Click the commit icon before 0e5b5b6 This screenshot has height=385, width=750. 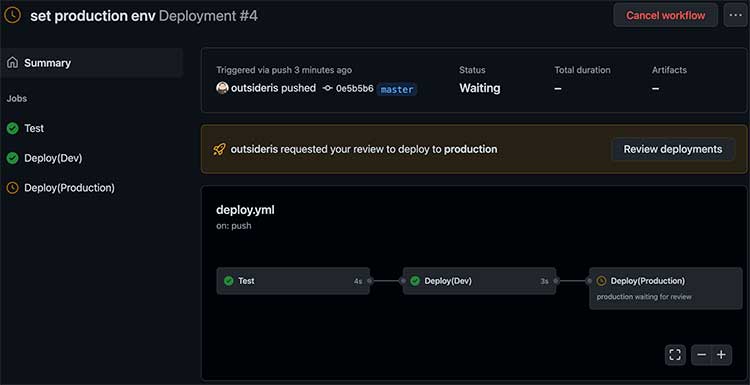click(328, 88)
